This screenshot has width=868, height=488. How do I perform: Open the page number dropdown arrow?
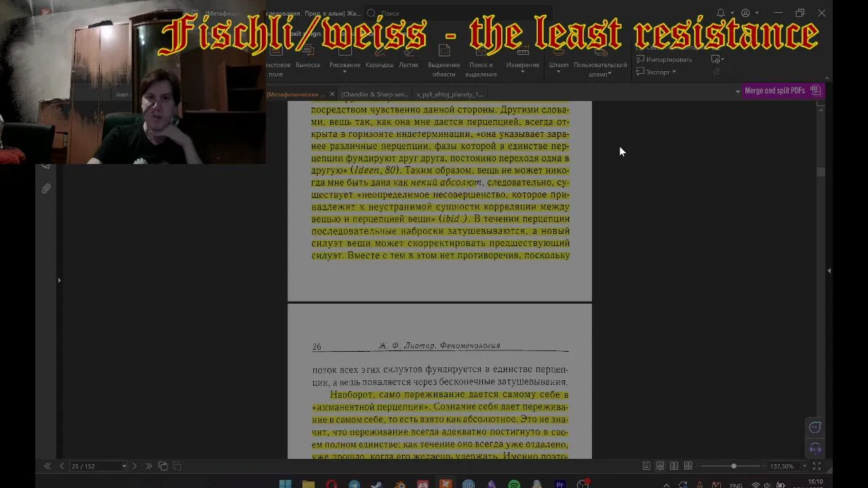123,466
